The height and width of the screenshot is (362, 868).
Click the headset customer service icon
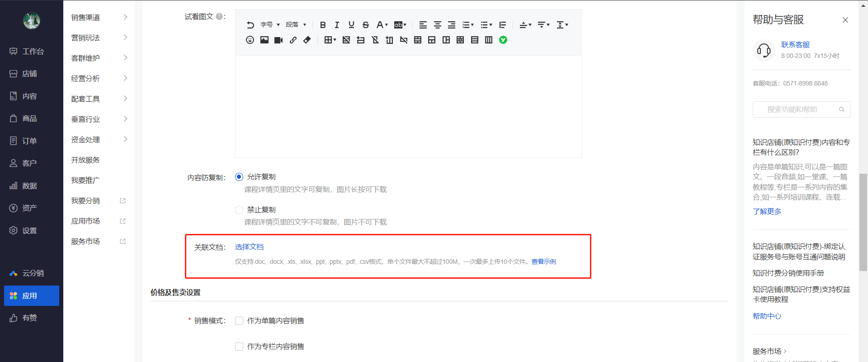pyautogui.click(x=764, y=50)
